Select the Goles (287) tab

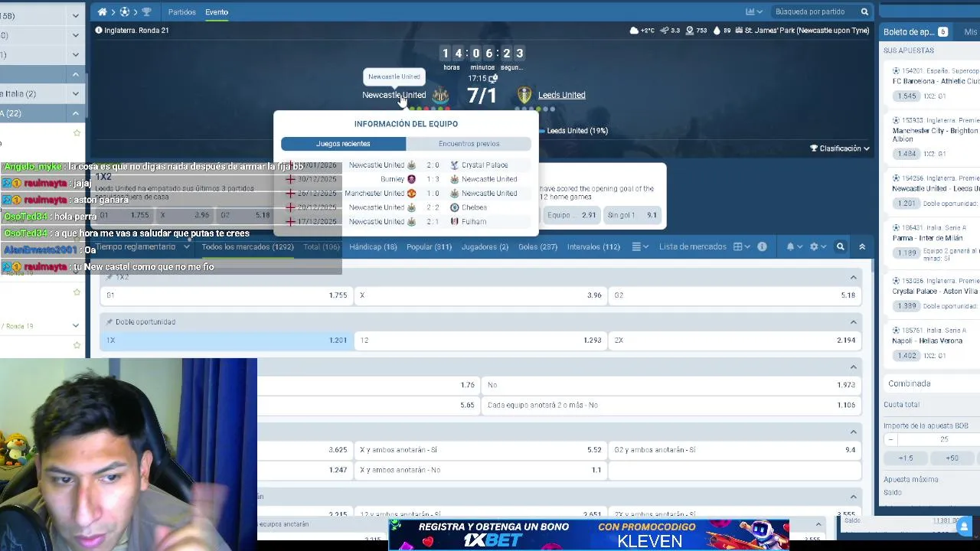(x=537, y=246)
